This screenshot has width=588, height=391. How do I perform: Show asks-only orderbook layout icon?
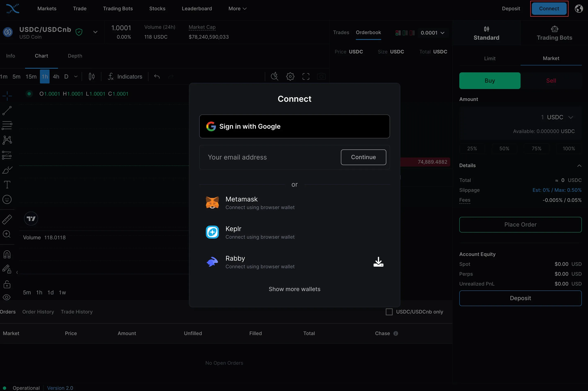pos(412,33)
